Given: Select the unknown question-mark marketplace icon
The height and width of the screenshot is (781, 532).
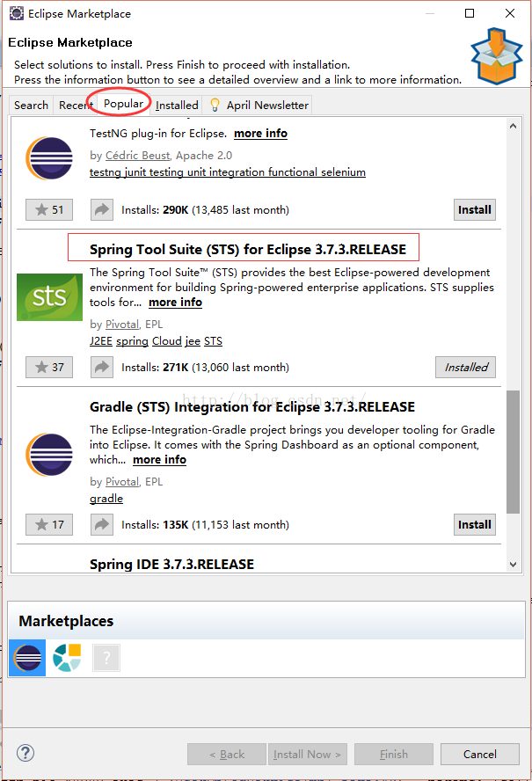Looking at the screenshot, I should (106, 658).
